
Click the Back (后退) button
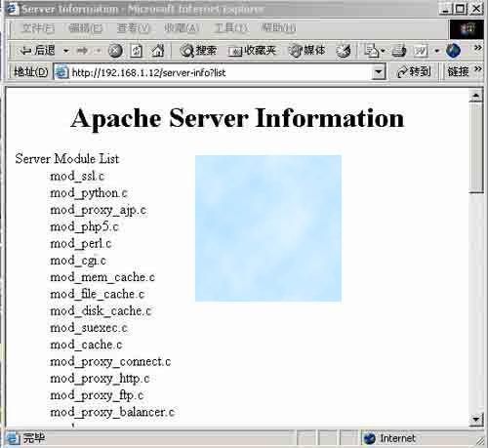[37, 51]
